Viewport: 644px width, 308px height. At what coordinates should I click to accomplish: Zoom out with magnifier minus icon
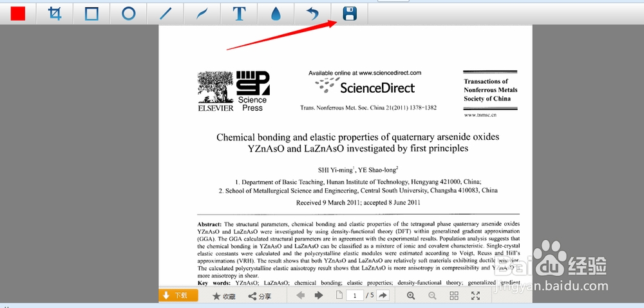tap(433, 296)
